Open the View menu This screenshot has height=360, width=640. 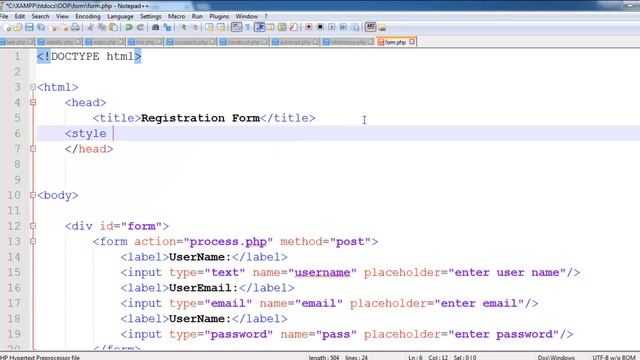62,16
